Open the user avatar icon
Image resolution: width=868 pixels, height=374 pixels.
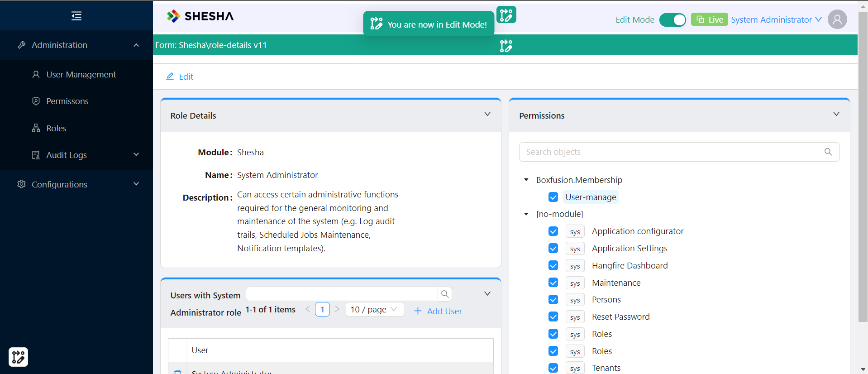pos(837,19)
